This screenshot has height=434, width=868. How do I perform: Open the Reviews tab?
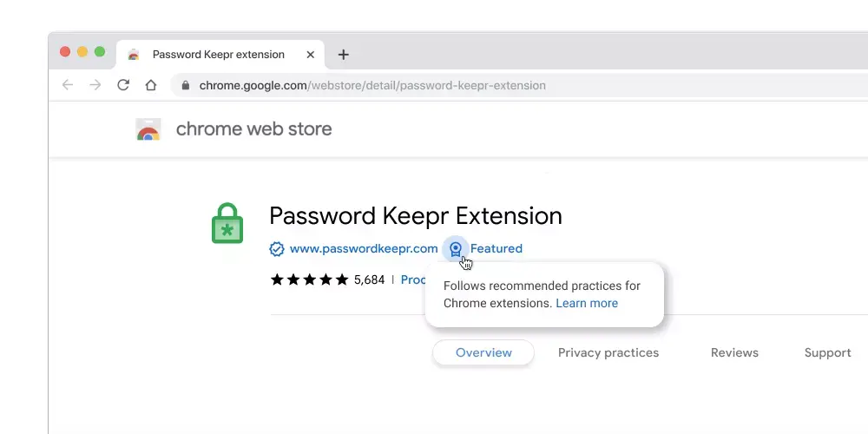(x=734, y=352)
